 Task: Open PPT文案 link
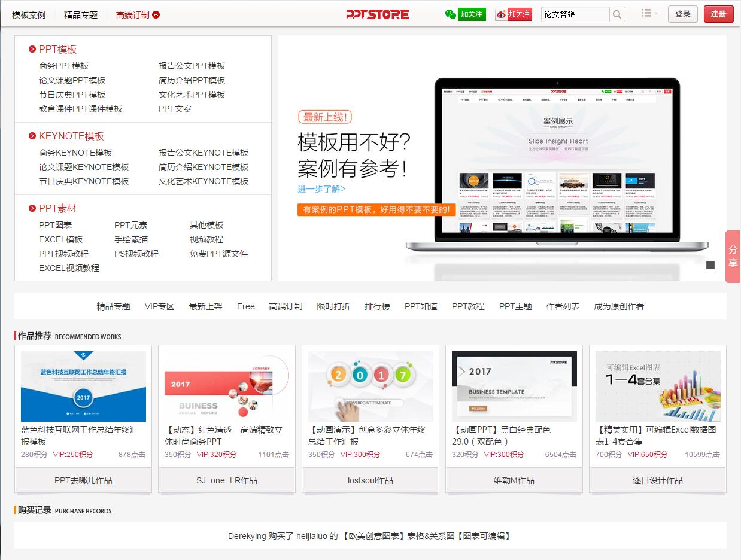175,109
